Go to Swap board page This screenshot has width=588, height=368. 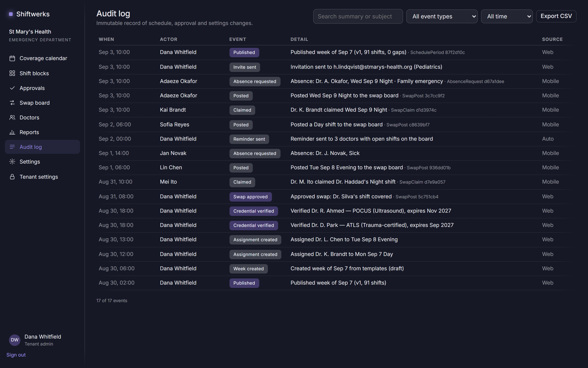click(x=42, y=103)
